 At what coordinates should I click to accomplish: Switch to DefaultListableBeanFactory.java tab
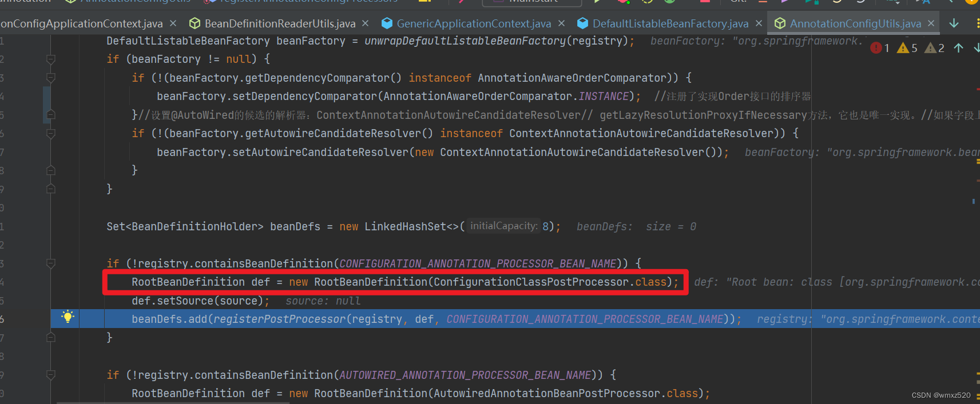[670, 23]
